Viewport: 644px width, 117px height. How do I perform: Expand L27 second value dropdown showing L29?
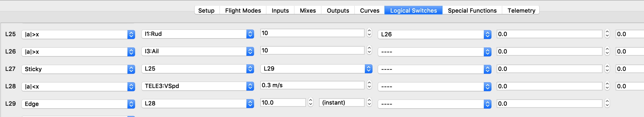(316, 69)
